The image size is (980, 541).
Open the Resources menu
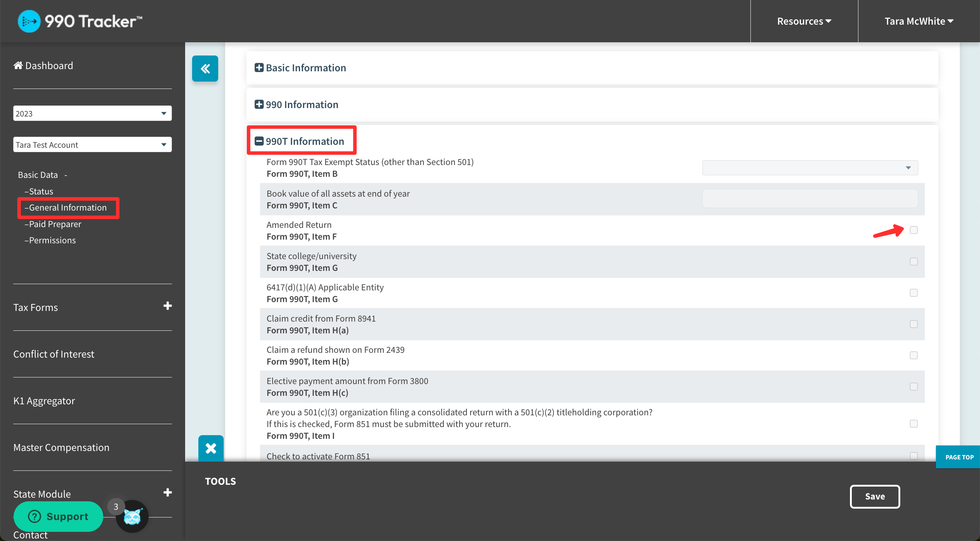[804, 21]
